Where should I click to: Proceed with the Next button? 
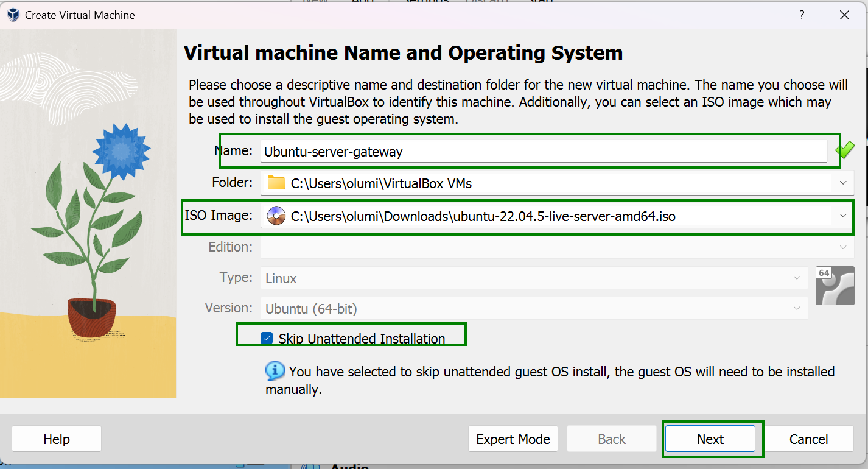tap(710, 439)
